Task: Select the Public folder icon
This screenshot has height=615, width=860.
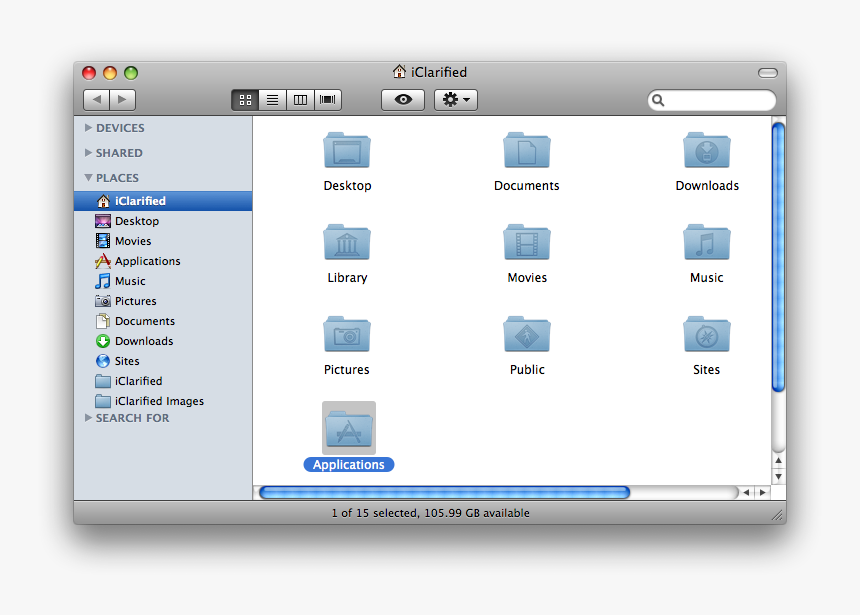Action: [x=527, y=334]
